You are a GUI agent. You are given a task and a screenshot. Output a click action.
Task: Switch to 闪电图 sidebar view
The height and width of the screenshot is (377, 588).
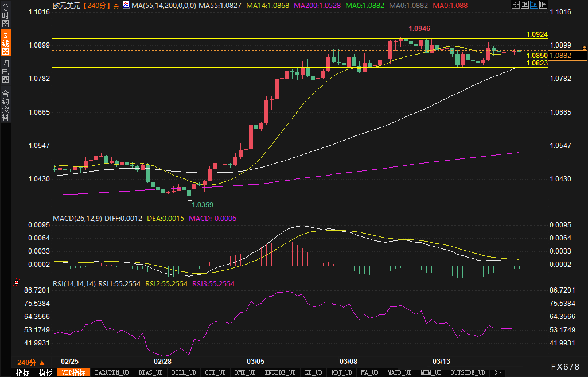5,71
